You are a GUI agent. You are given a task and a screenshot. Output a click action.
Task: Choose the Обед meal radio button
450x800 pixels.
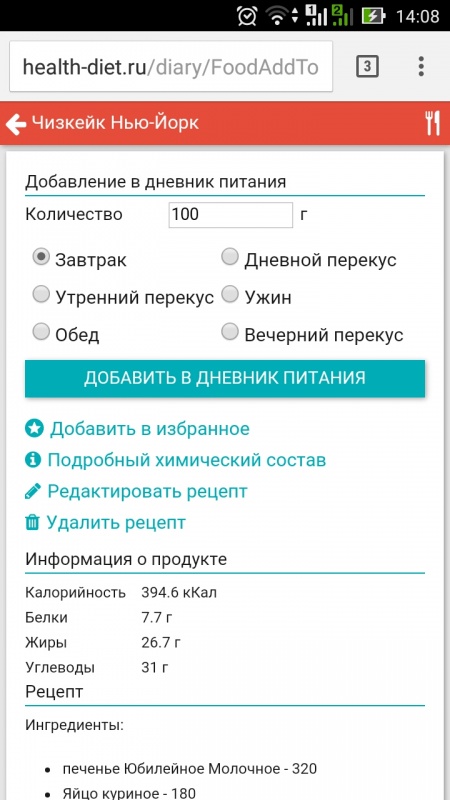tap(41, 332)
